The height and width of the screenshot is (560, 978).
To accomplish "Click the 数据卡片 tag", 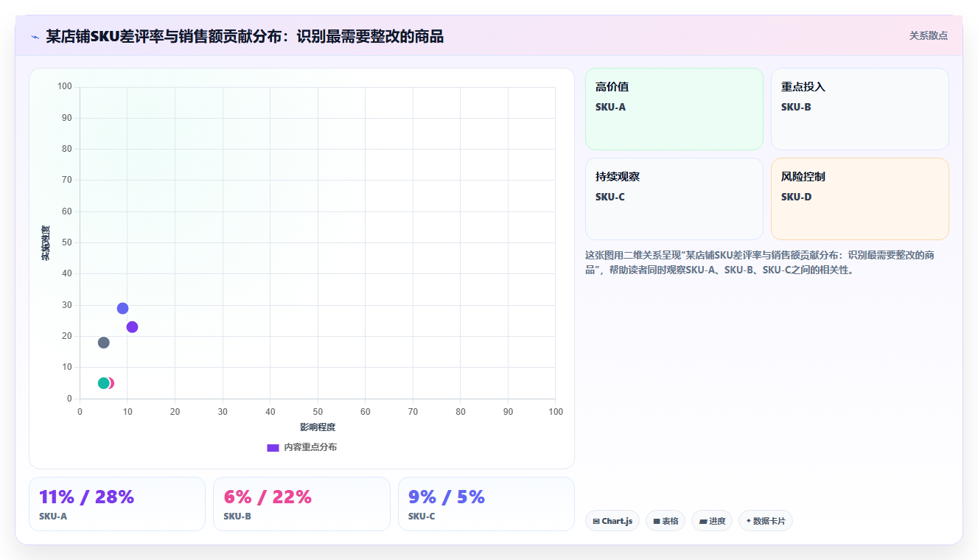I will (x=766, y=521).
